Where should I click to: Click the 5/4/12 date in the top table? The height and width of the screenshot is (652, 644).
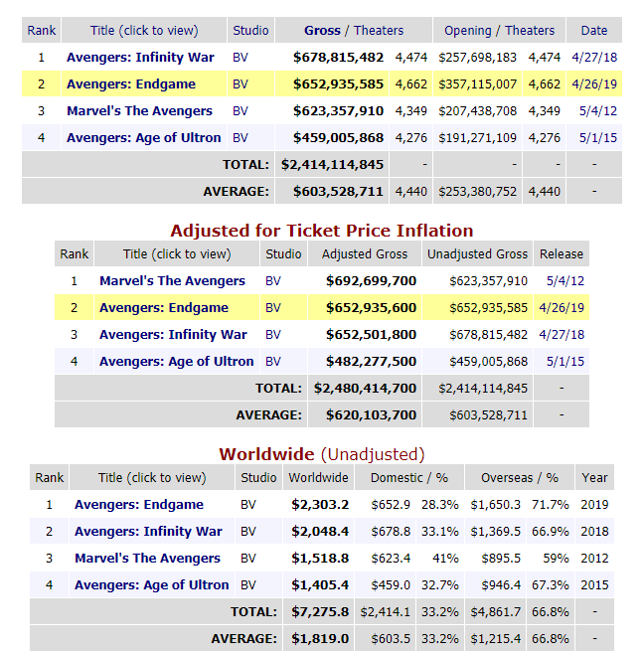[594, 111]
